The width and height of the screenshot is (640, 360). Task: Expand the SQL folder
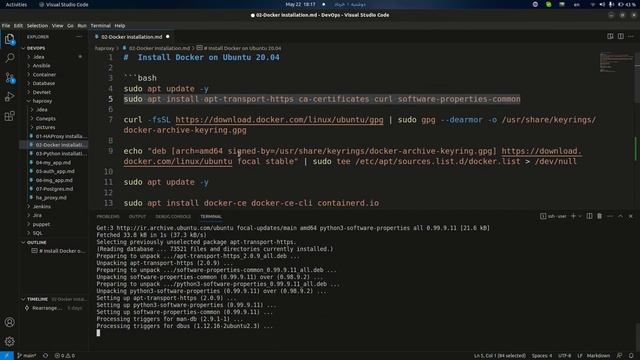(38, 233)
